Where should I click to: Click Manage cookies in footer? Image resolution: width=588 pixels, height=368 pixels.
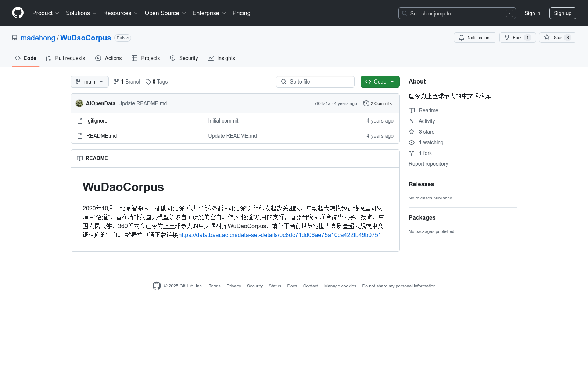click(340, 286)
